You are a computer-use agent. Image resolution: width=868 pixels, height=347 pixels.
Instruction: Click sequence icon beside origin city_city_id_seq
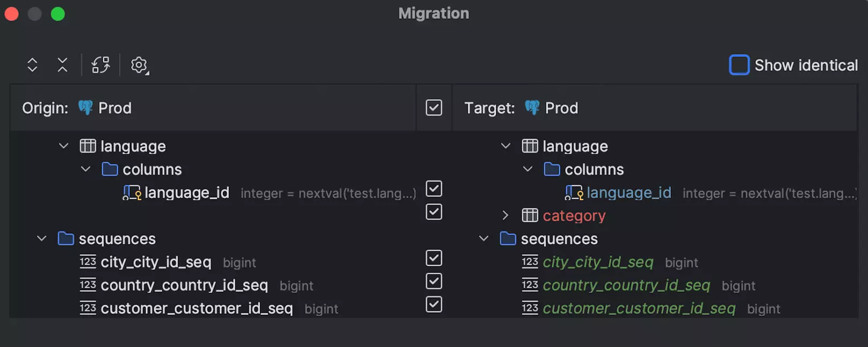coord(88,262)
